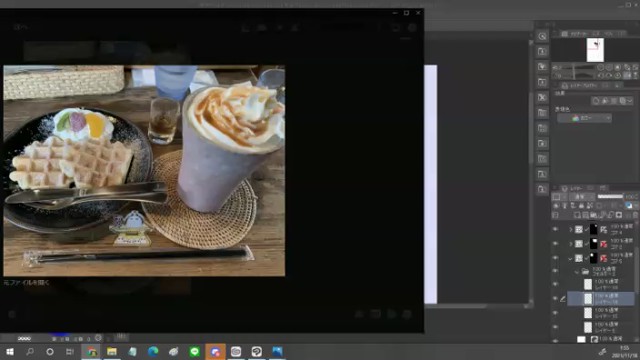The image size is (640, 360).
Task: Hide the raster layer just below the selected layer
Action: (555, 313)
